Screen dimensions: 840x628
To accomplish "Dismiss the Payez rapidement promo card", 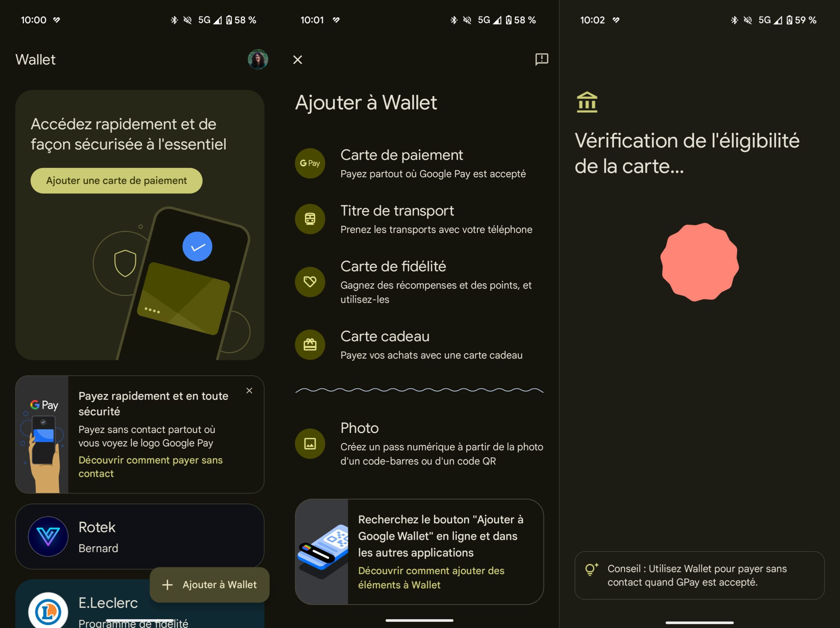I will point(249,391).
